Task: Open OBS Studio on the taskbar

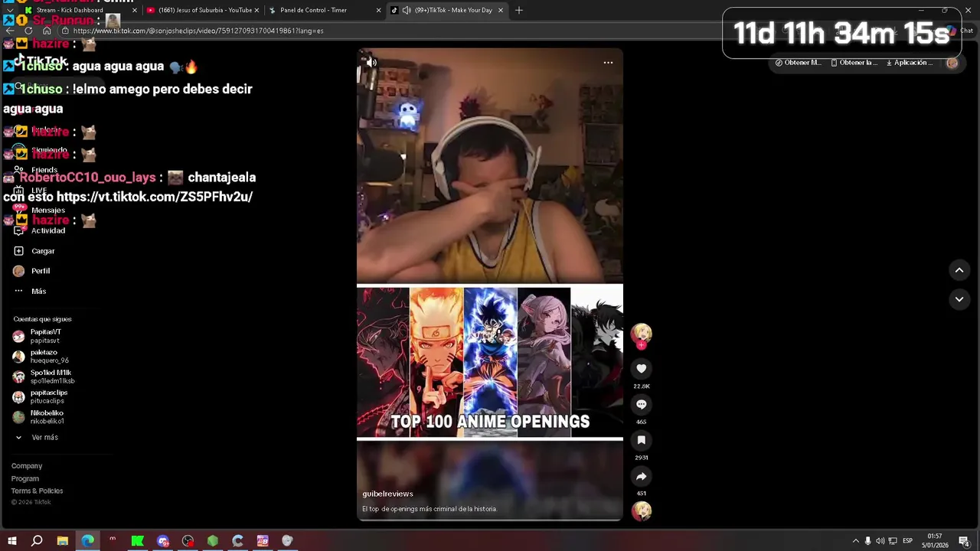Action: pos(188,541)
